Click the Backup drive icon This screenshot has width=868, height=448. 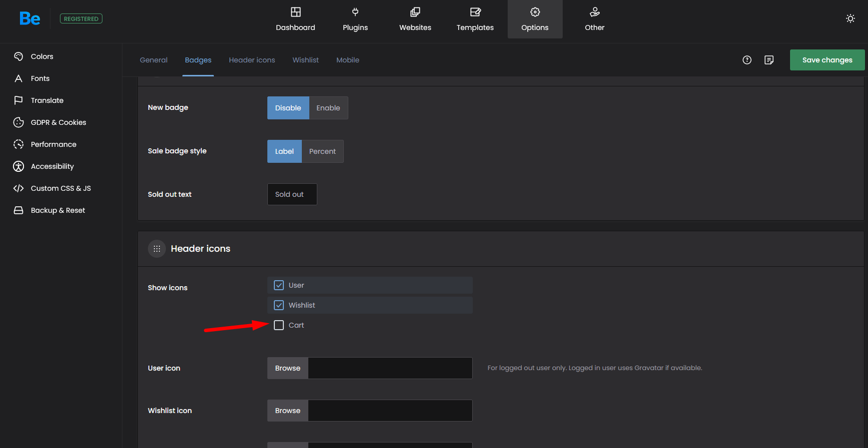pos(18,210)
